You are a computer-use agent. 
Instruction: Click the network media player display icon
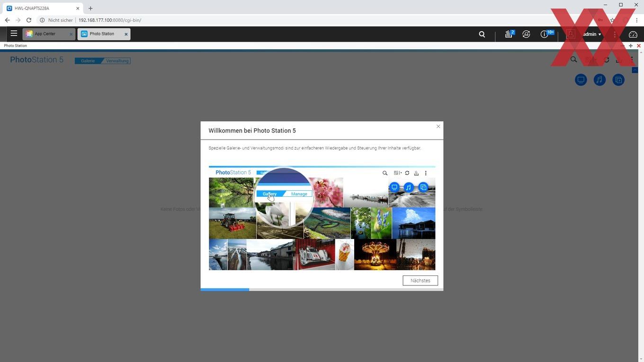[581, 80]
